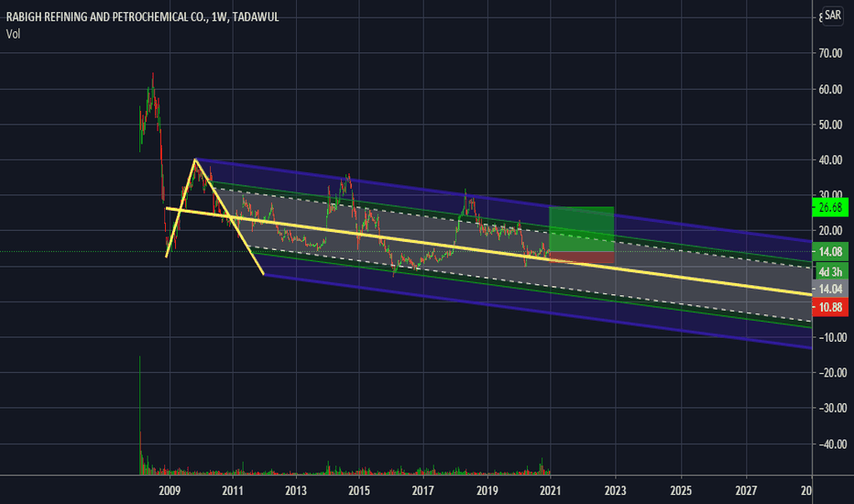Click the 2011 time axis label
The height and width of the screenshot is (504, 854).
click(233, 491)
